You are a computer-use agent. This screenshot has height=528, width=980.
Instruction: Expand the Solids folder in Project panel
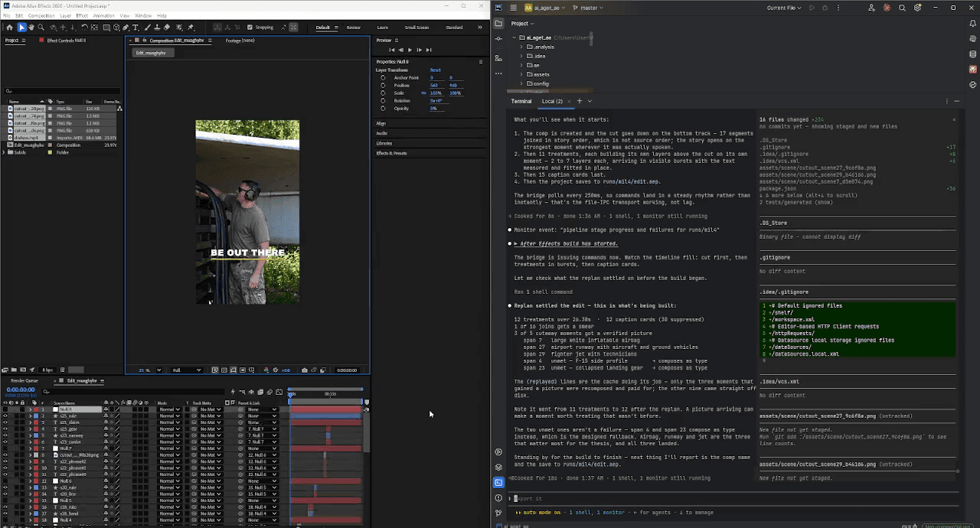[x=4, y=152]
